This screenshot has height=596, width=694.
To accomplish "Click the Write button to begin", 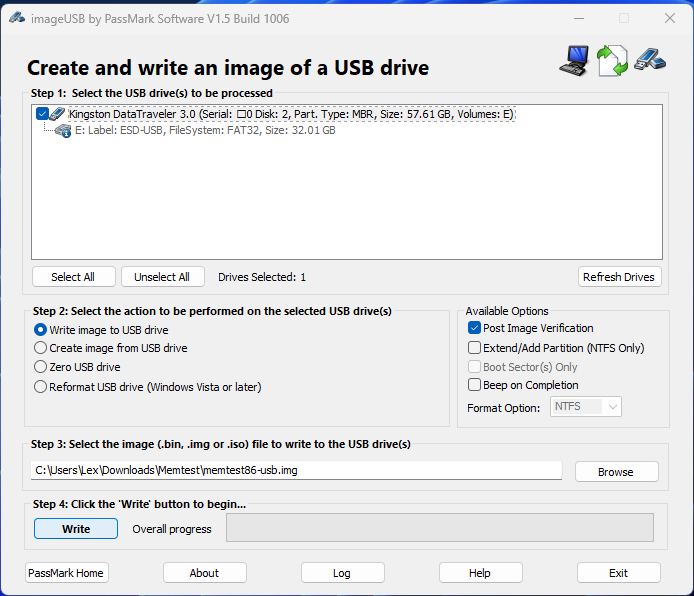I will (x=76, y=529).
